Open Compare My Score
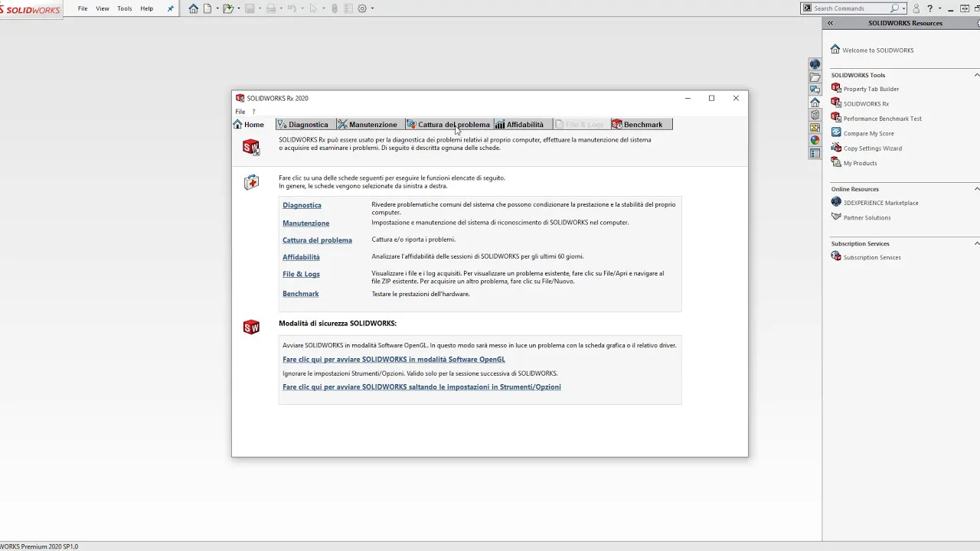980x551 pixels. point(868,133)
